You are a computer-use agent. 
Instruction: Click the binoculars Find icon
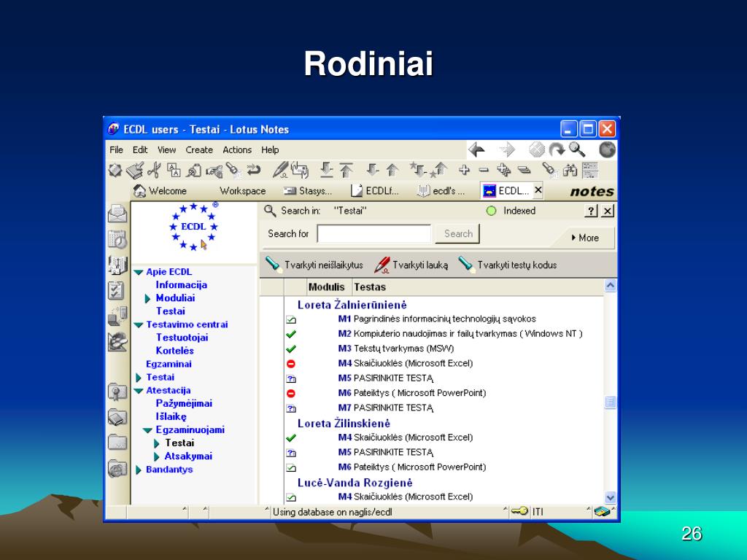[570, 170]
